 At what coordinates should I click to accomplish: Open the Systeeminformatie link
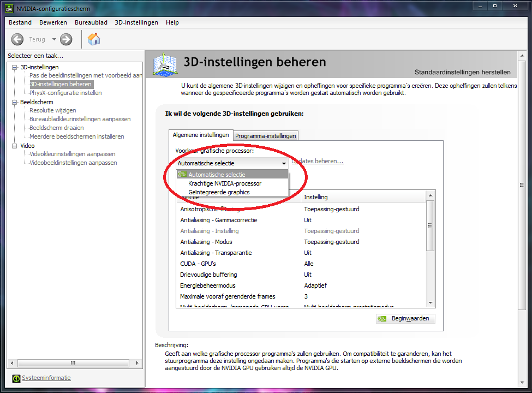pyautogui.click(x=46, y=378)
